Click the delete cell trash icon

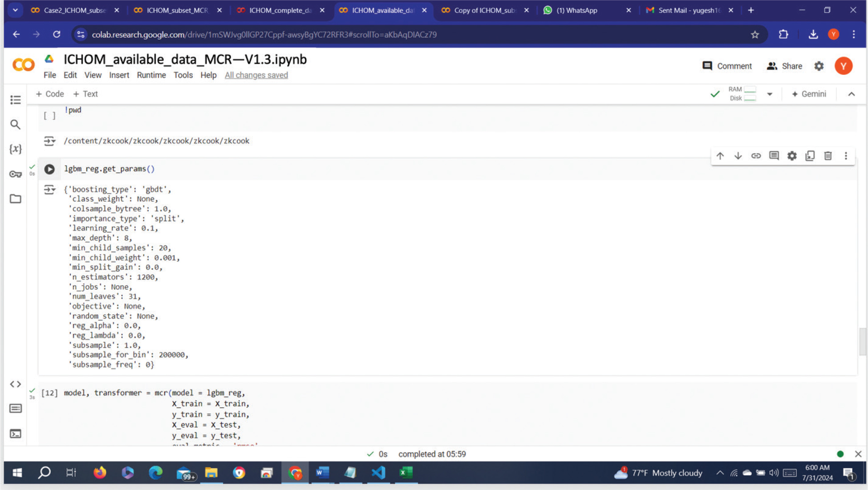pos(827,156)
